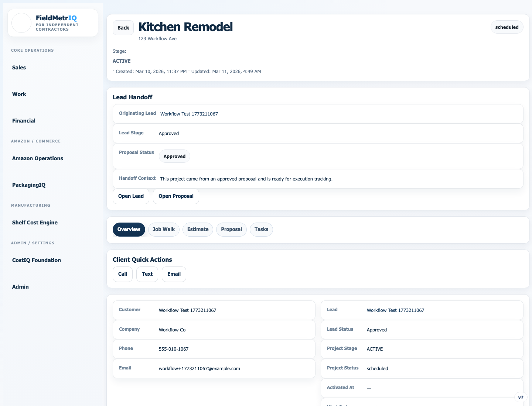The height and width of the screenshot is (406, 532).
Task: Open the Estimate tab
Action: click(x=198, y=229)
